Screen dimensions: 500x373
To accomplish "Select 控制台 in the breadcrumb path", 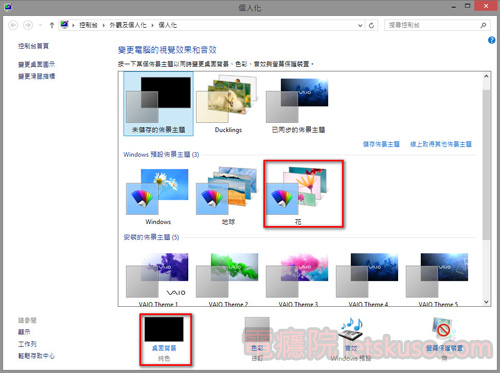I will [x=88, y=25].
